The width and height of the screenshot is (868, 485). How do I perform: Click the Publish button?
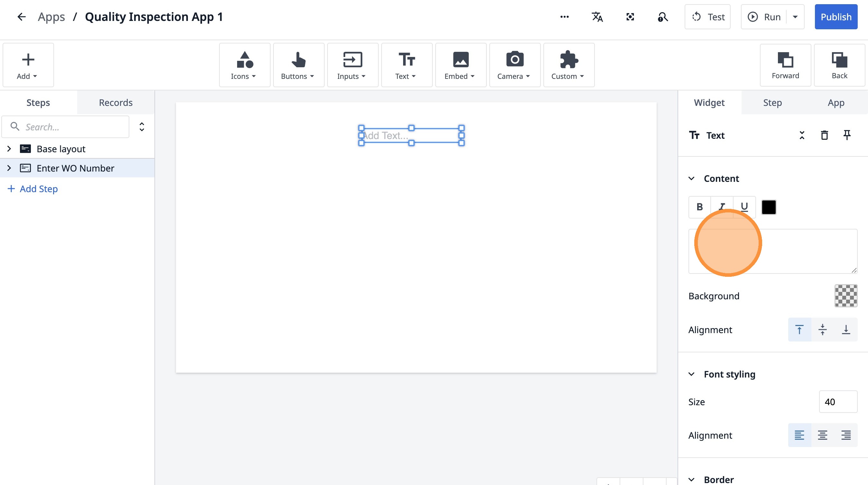point(836,17)
